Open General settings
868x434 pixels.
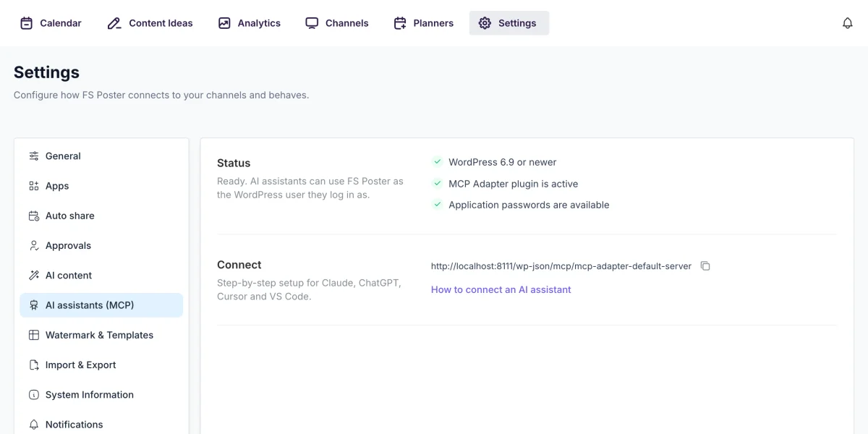[x=101, y=156]
